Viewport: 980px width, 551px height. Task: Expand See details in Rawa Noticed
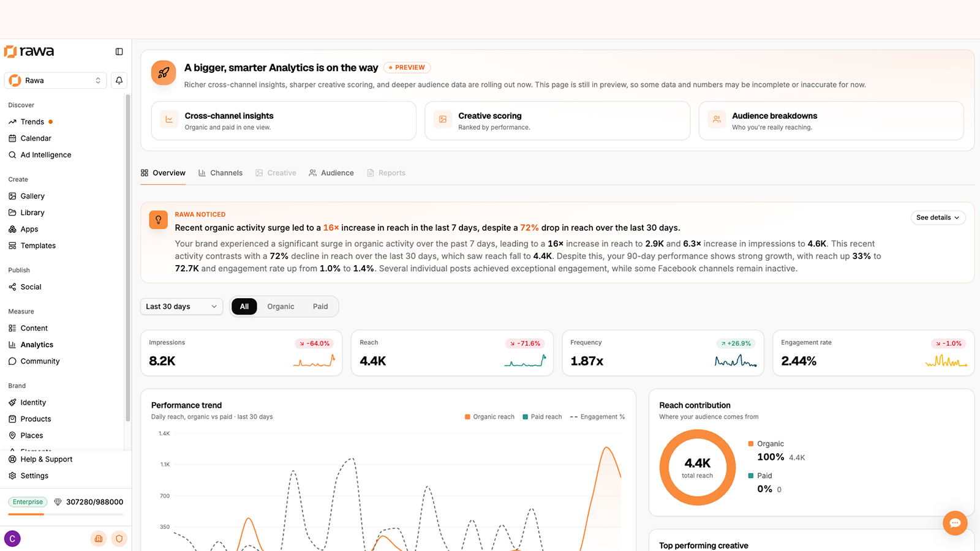tap(938, 217)
